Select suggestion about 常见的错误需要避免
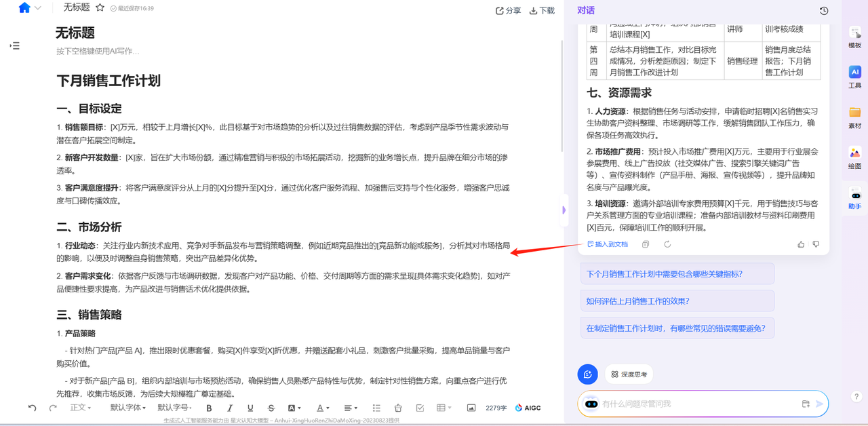868x426 pixels. pyautogui.click(x=677, y=328)
